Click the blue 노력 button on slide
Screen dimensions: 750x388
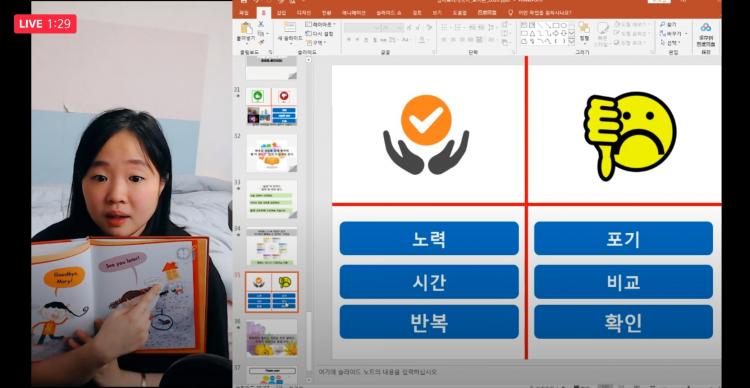(x=429, y=238)
